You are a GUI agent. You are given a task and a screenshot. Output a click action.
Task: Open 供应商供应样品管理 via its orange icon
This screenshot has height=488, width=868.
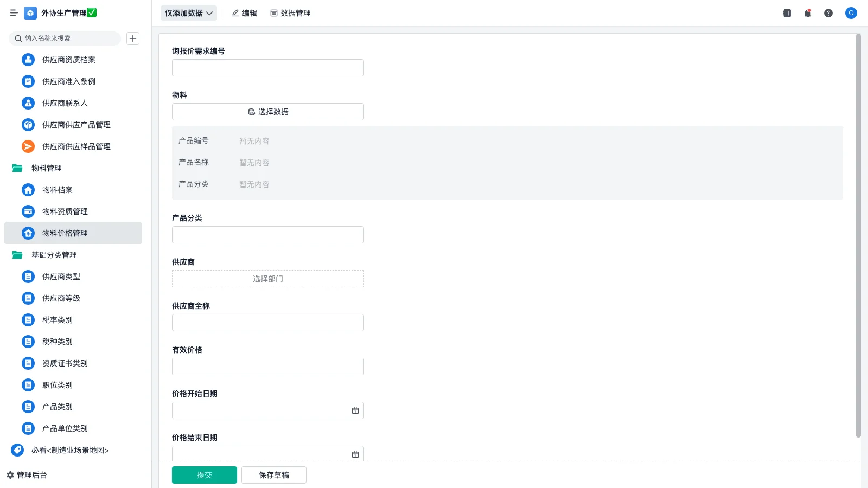(28, 146)
